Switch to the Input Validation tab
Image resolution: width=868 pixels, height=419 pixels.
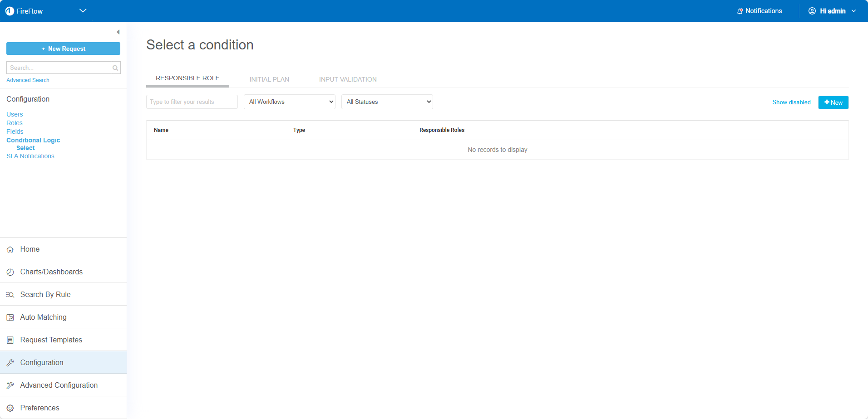(x=348, y=79)
